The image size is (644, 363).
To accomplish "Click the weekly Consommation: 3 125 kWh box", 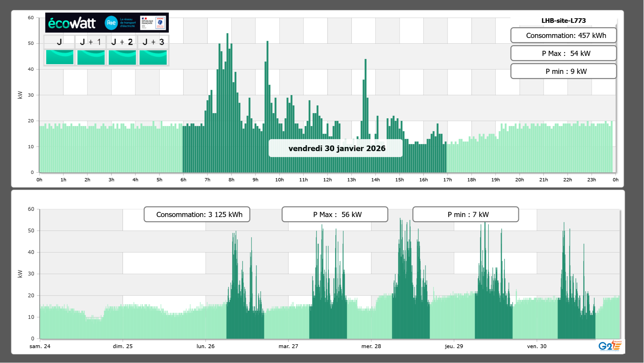I will pos(197,214).
